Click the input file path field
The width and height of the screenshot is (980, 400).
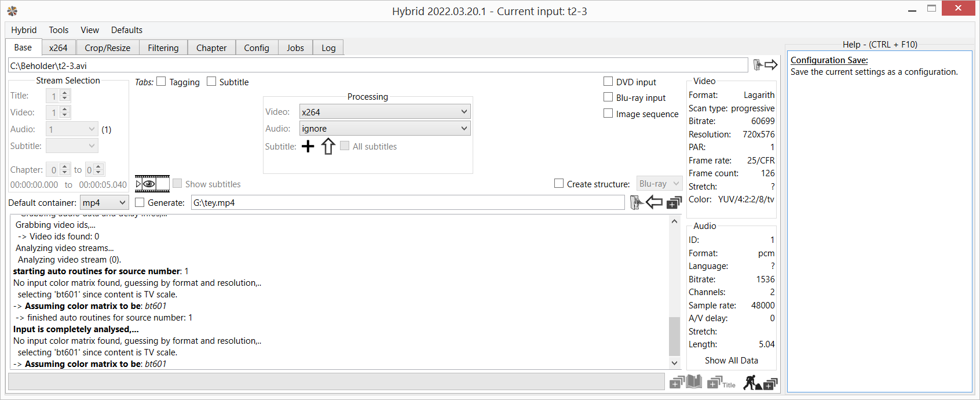pos(378,66)
